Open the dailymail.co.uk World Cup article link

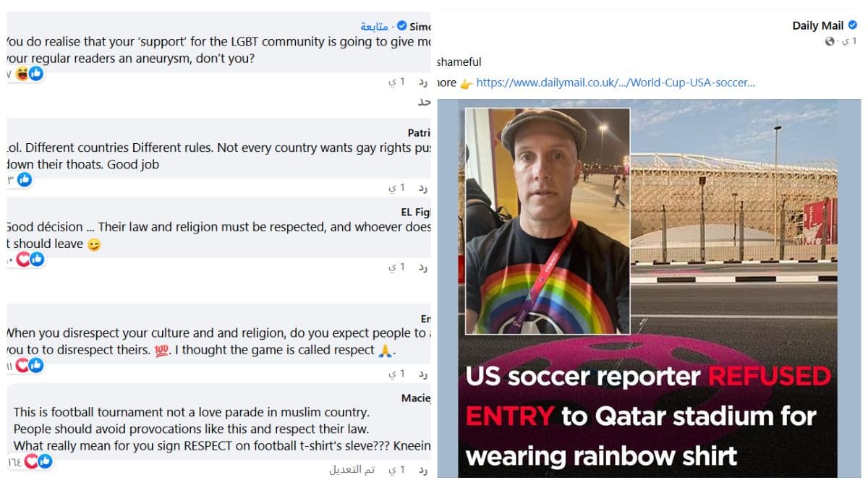tap(616, 82)
